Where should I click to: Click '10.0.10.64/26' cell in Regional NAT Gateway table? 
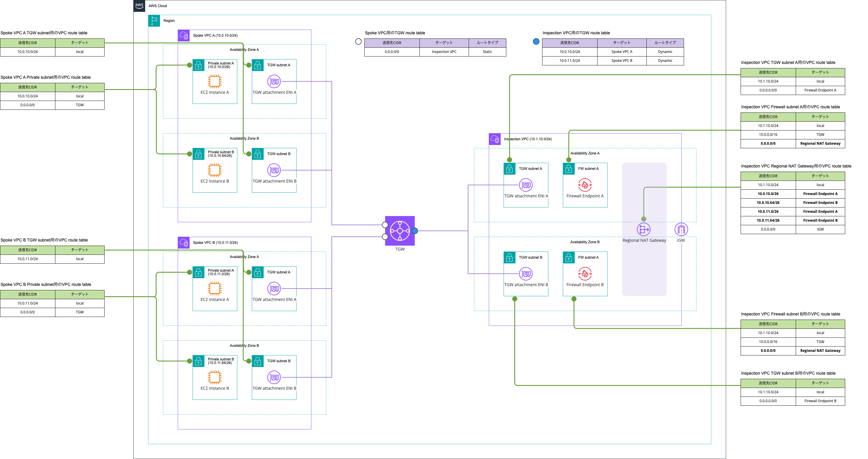tap(768, 203)
